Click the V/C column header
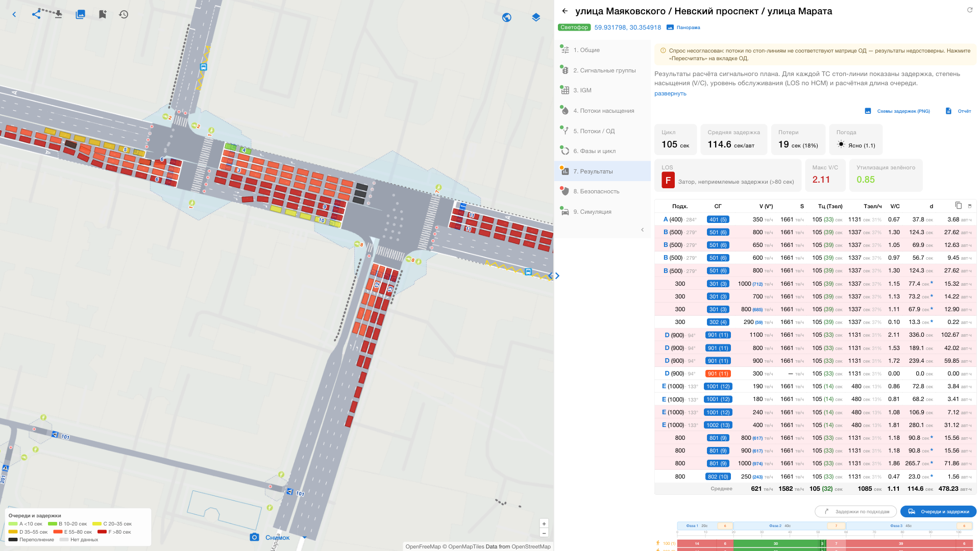Screen dimensions: 980x551 click(895, 206)
